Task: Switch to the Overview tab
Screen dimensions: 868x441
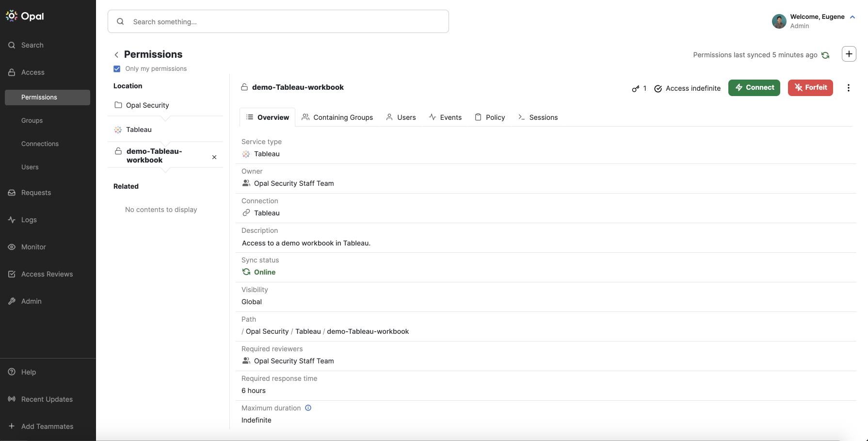Action: pos(268,117)
